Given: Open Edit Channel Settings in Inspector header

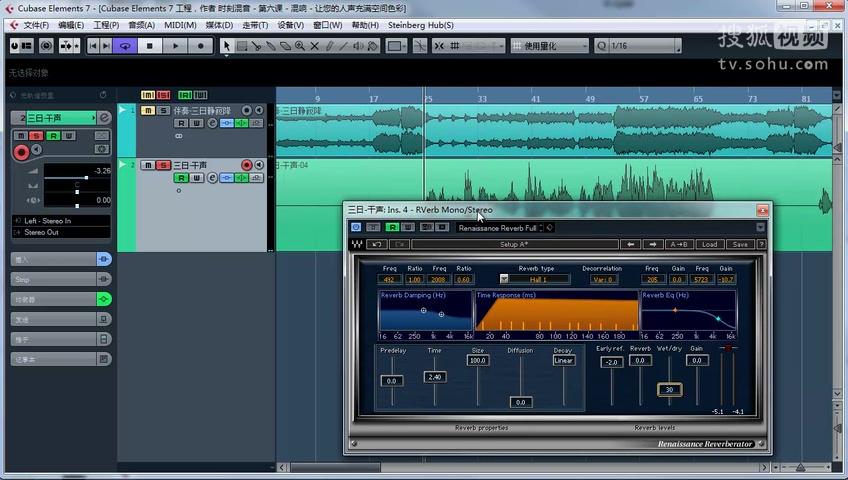Looking at the screenshot, I should [x=104, y=117].
